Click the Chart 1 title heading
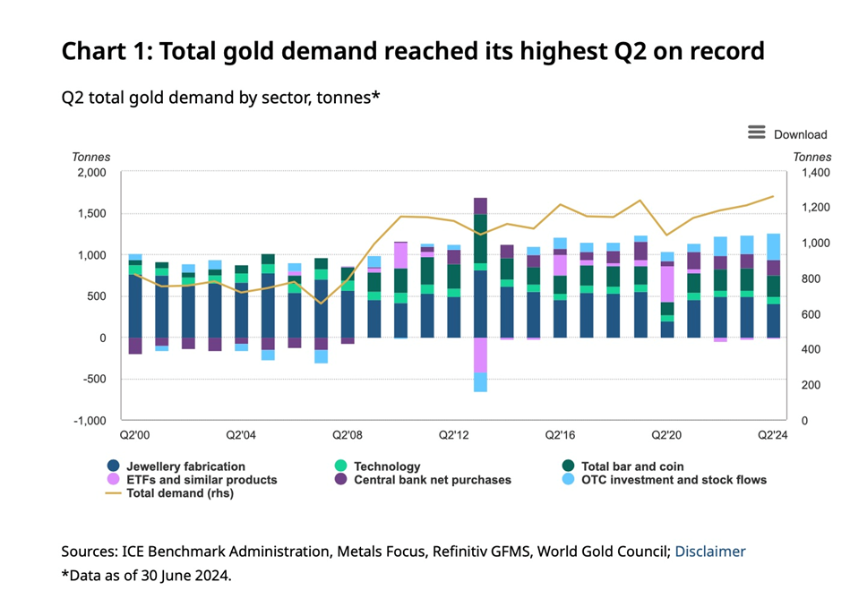 [412, 51]
